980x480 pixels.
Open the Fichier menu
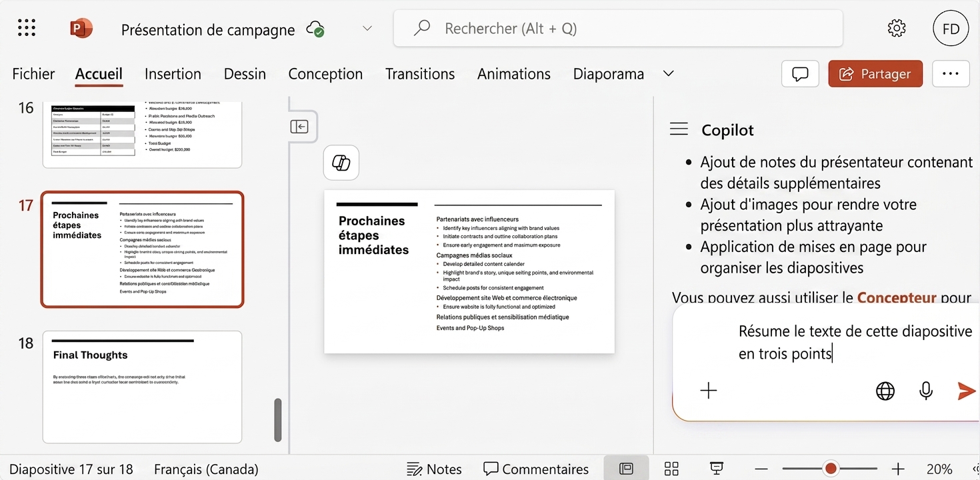33,74
